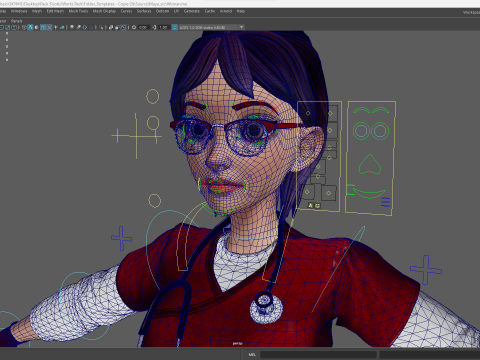
Task: Open the UV menu
Action: click(176, 11)
